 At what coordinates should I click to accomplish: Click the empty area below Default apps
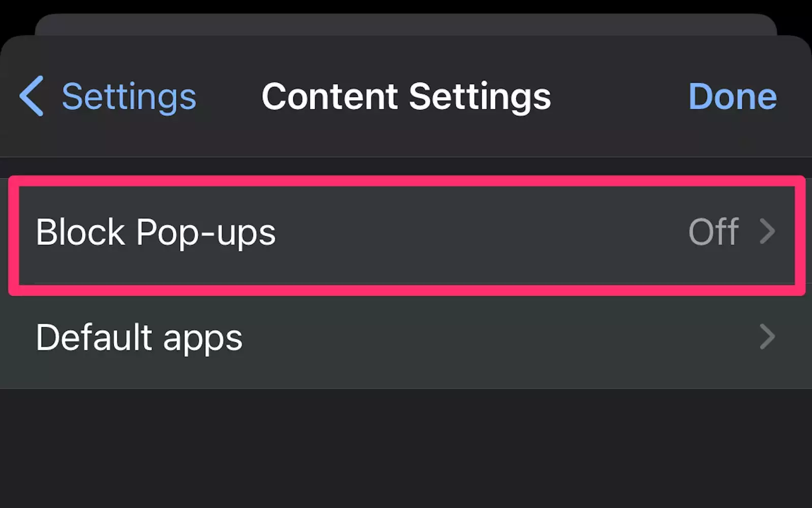407,447
